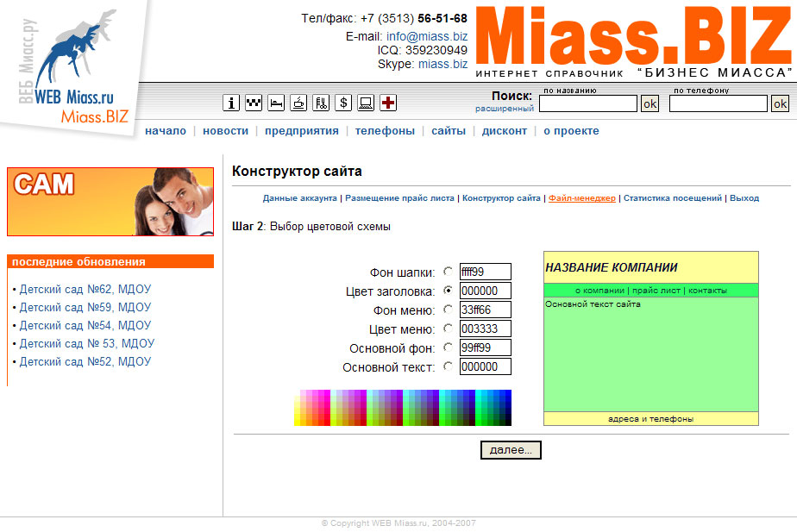Click the coffee cup cafe icon

(x=298, y=103)
